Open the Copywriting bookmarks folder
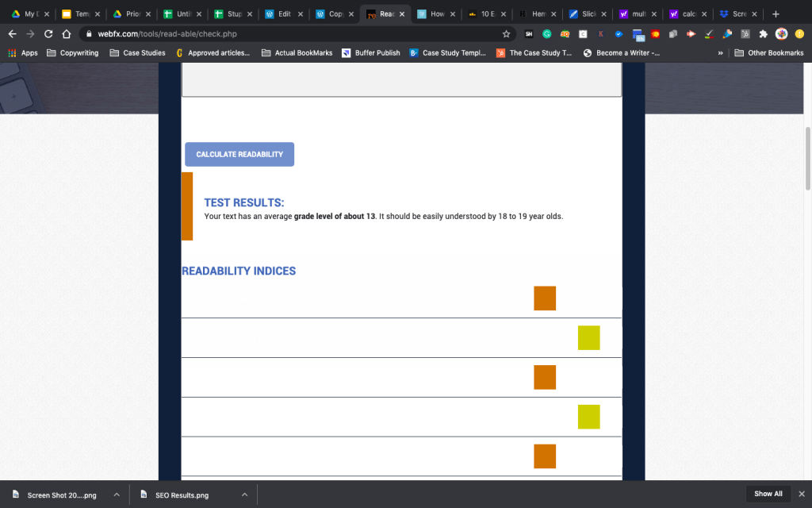812x508 pixels. tap(73, 53)
